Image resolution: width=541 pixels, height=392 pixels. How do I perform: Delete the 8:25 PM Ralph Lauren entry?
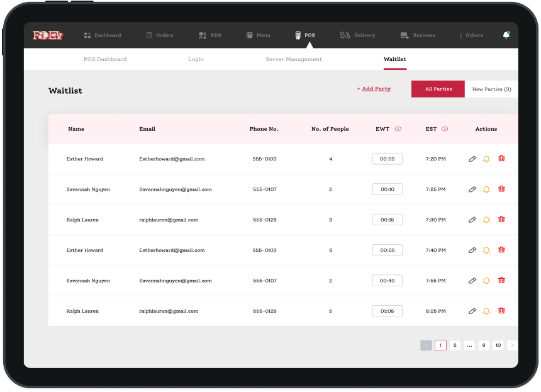501,310
